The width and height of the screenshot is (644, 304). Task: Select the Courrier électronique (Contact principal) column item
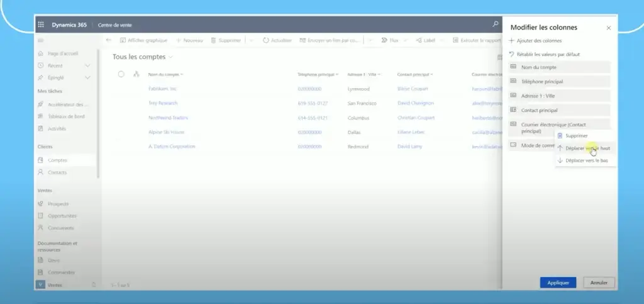pyautogui.click(x=559, y=127)
